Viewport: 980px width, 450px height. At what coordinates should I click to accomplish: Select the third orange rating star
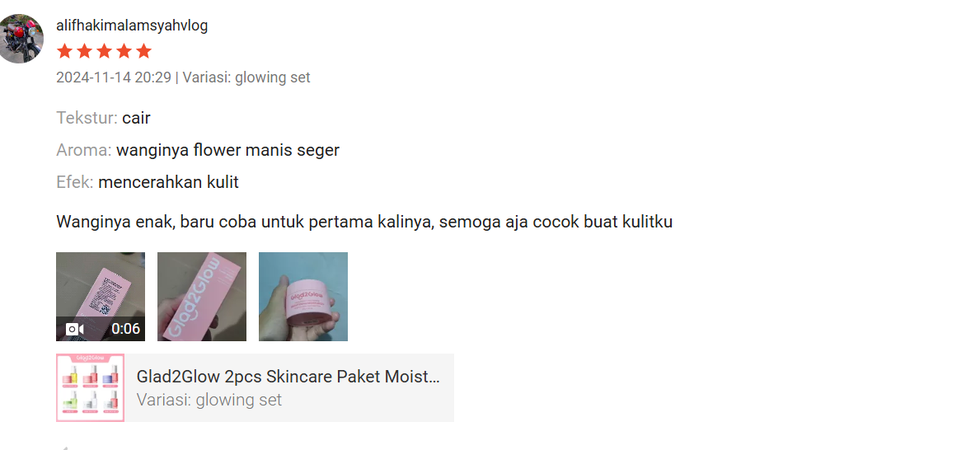[105, 51]
